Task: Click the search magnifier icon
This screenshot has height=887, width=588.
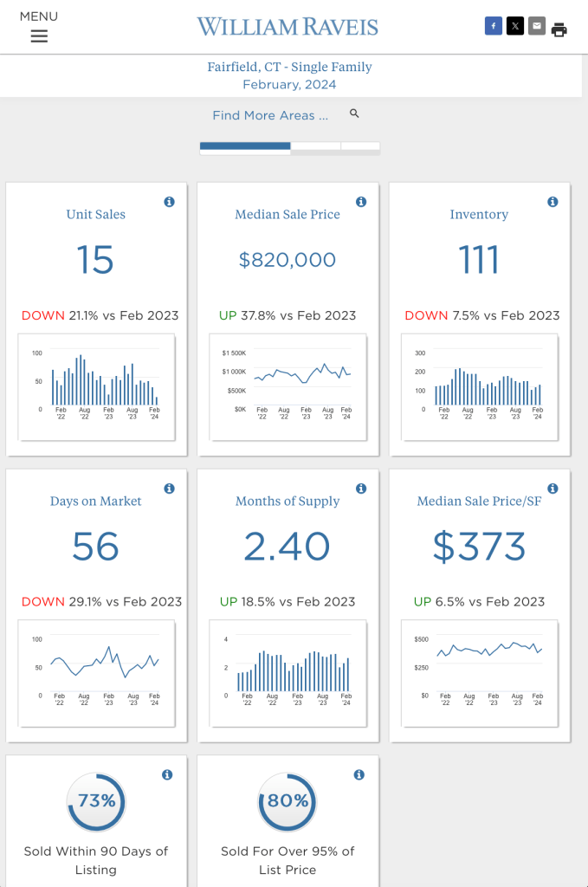Action: click(x=354, y=113)
